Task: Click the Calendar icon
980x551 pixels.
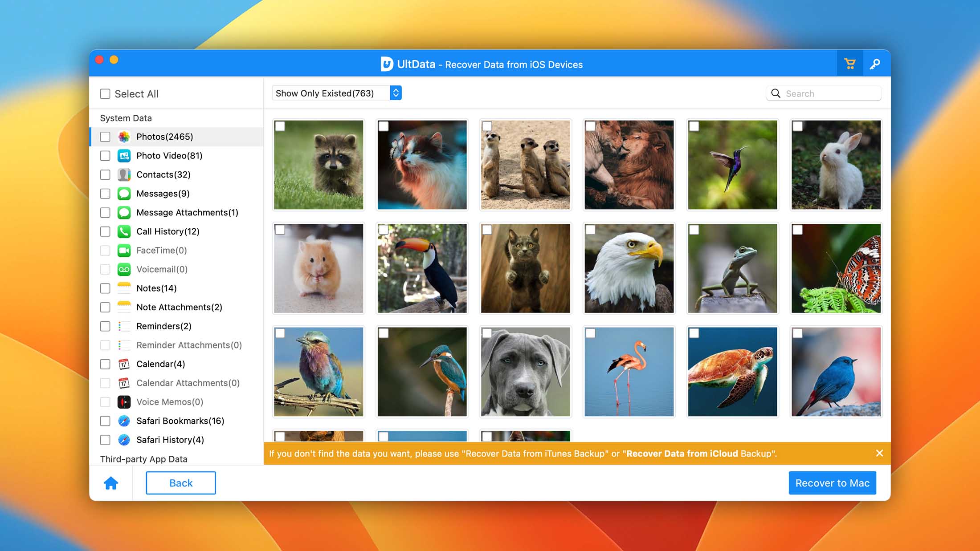Action: point(124,364)
